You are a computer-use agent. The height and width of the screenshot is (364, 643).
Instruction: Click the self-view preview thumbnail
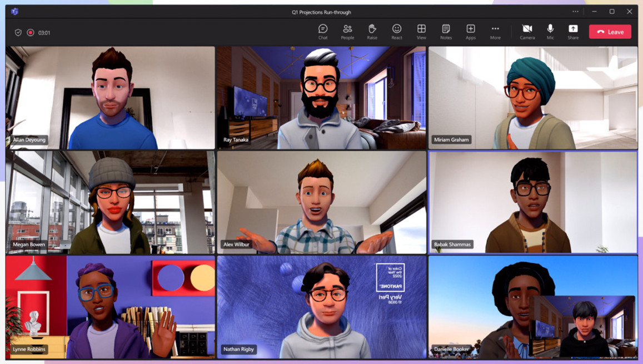pyautogui.click(x=584, y=326)
